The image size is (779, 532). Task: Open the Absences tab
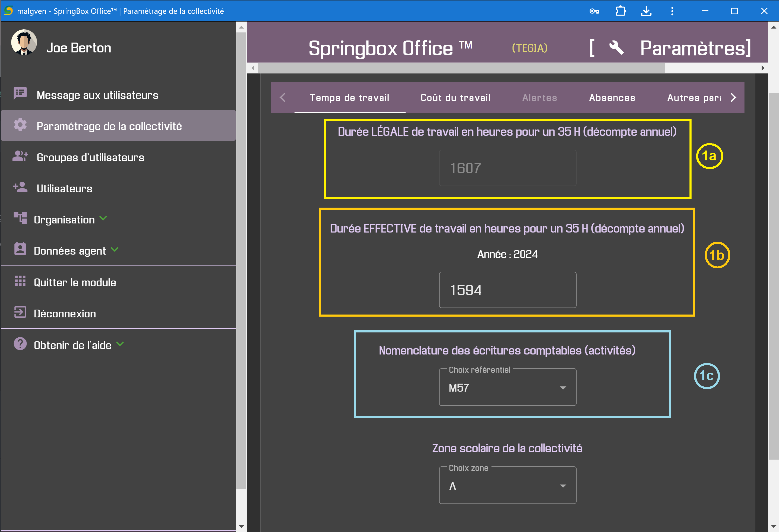click(612, 98)
